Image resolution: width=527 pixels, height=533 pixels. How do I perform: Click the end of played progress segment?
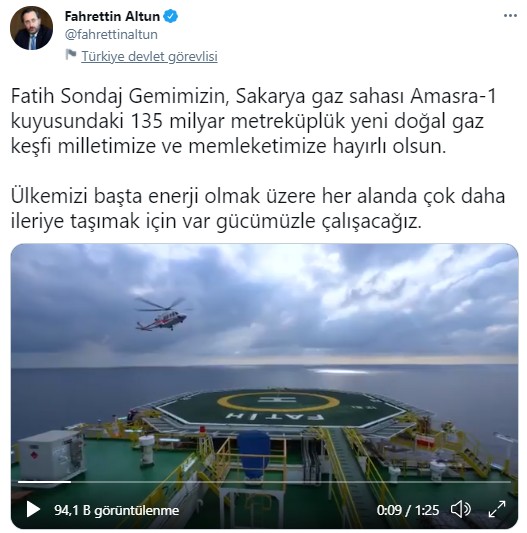(x=70, y=482)
